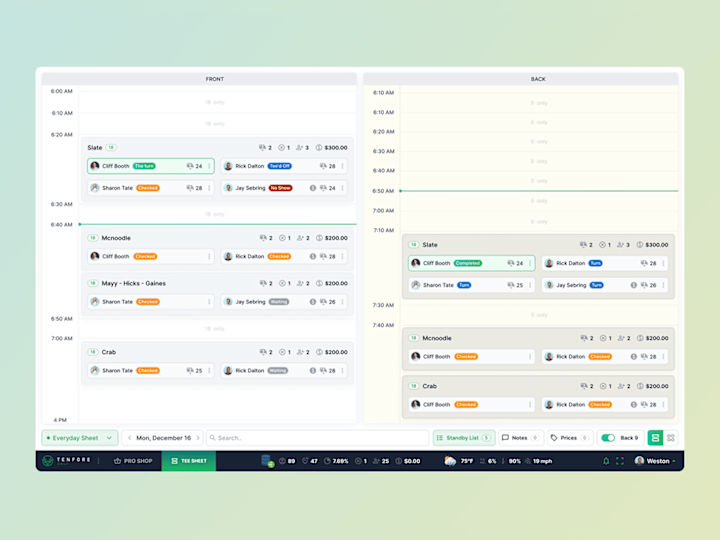Open kebab menu for Cliff Booth in Front Mcnoodle
Image resolution: width=720 pixels, height=540 pixels.
click(209, 256)
